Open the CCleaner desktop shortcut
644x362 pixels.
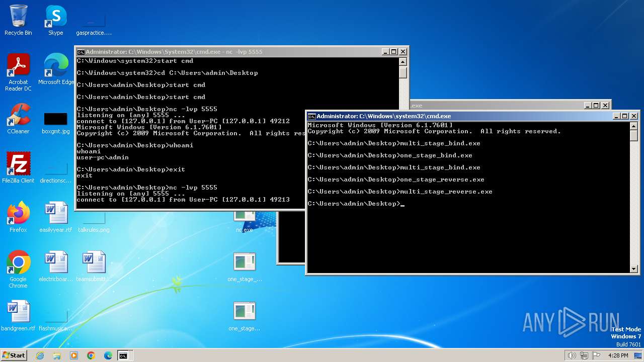point(18,119)
